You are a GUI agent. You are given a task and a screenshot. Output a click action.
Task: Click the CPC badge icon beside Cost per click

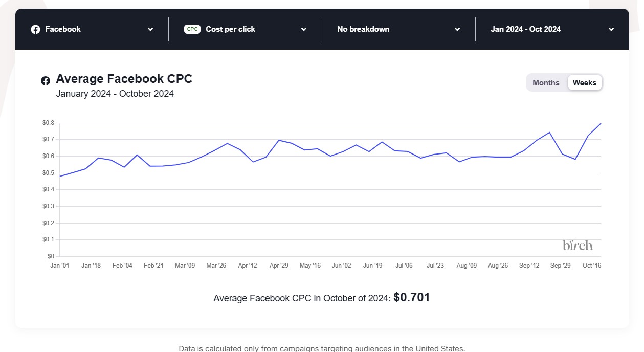pyautogui.click(x=192, y=29)
